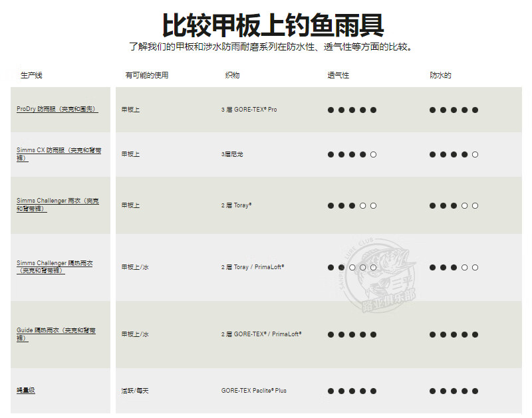Click the 比较甲板上钓鱼雨具 page title
Image resolution: width=532 pixels, height=418 pixels.
tap(273, 25)
